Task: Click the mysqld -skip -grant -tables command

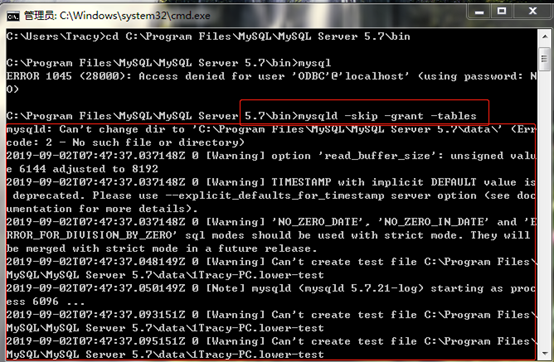Action: 387,116
